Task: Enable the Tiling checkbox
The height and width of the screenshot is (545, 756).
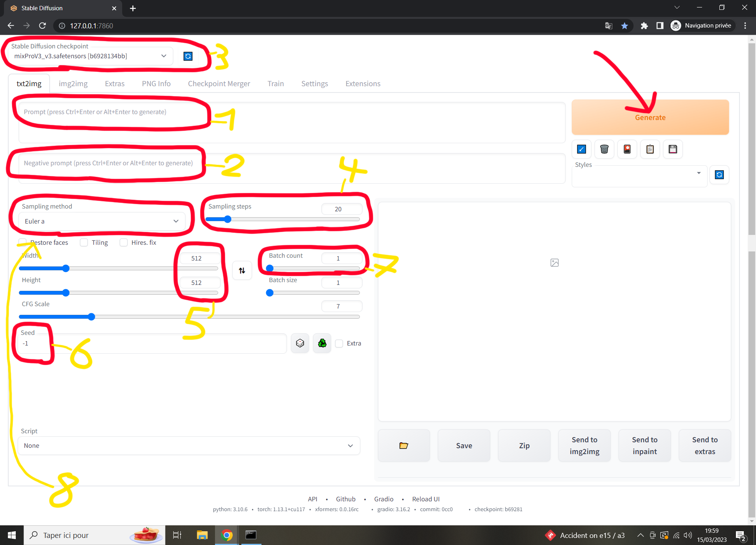Action: (x=84, y=242)
